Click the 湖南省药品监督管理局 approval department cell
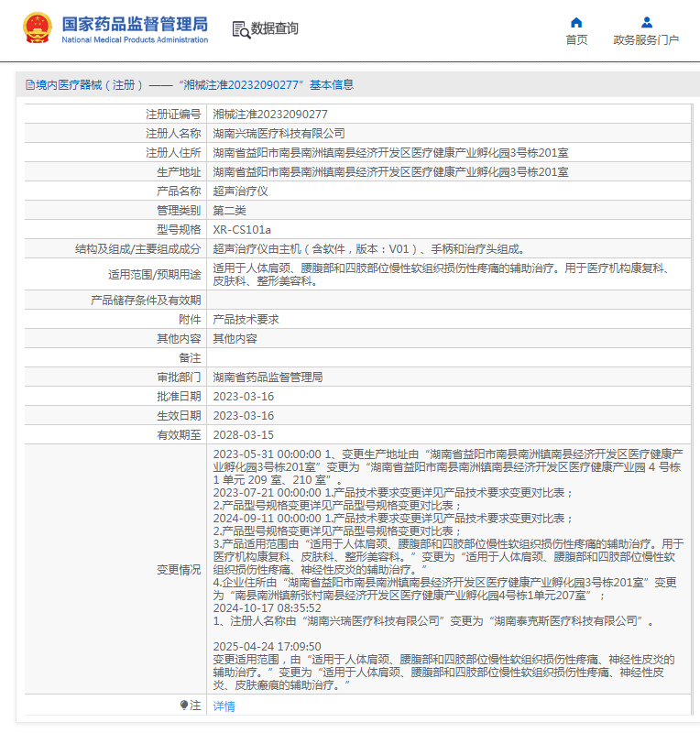The image size is (700, 733). coord(268,377)
